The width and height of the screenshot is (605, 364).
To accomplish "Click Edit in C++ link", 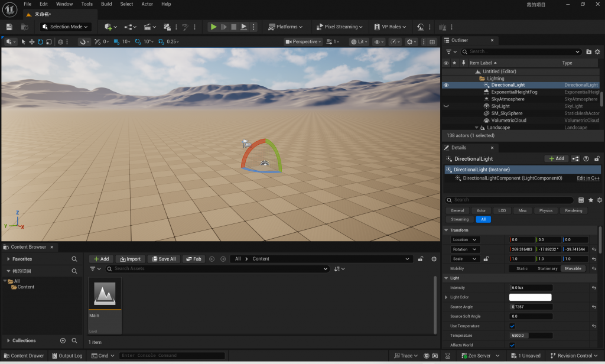I will tap(588, 178).
